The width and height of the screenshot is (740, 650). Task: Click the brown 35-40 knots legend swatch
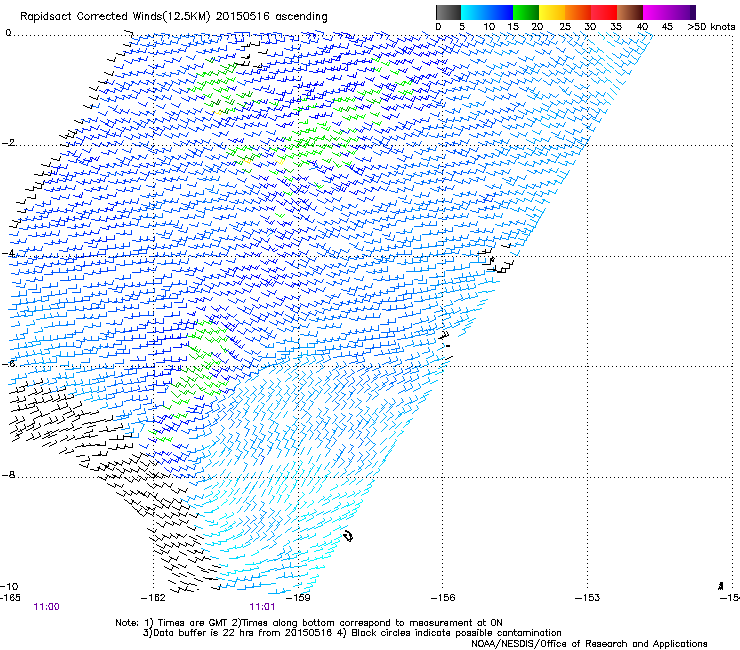630,12
